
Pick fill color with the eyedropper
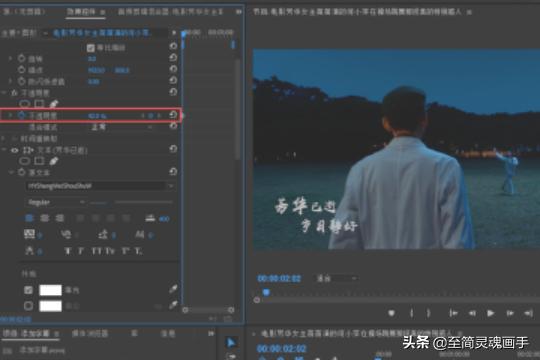173,289
